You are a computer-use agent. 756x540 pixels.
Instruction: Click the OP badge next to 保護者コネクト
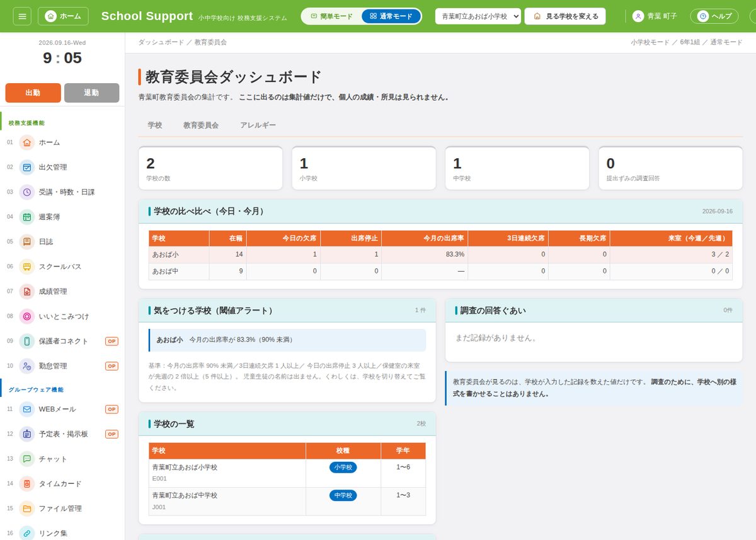(x=112, y=341)
